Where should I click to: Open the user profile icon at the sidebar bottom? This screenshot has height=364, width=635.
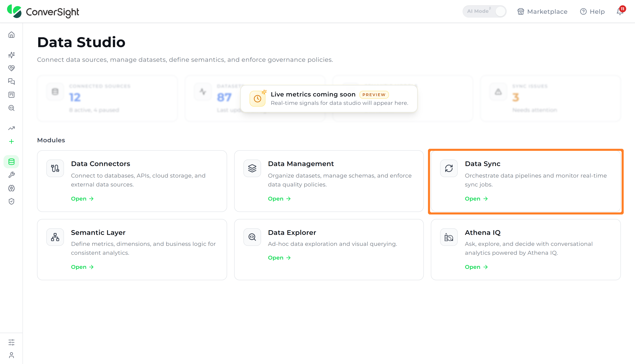[12, 355]
